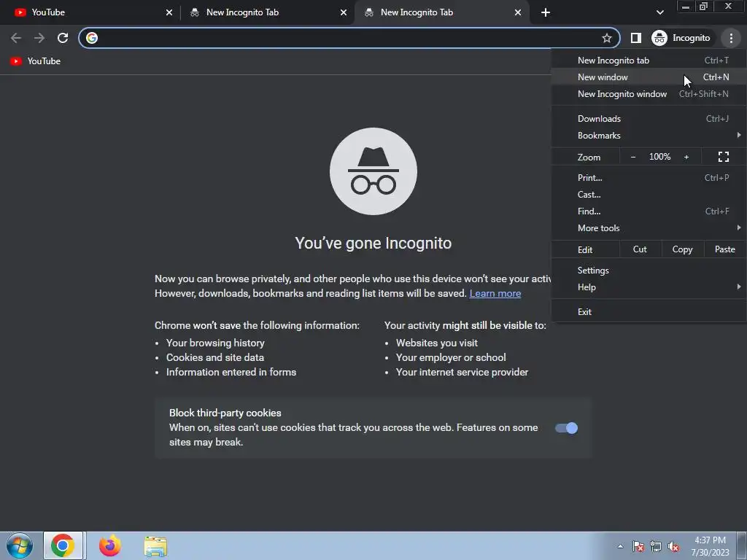Expand the Bookmarks submenu
The image size is (747, 560).
tap(649, 136)
